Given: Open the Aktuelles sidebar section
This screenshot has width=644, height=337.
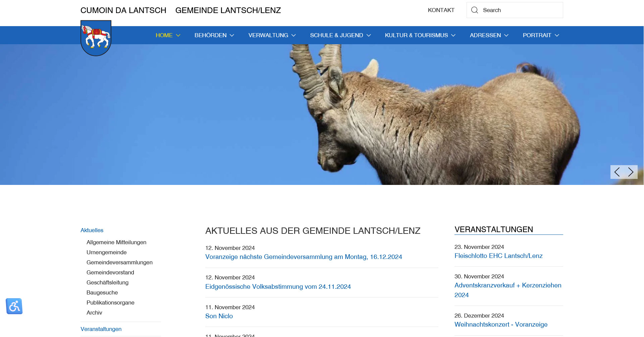Looking at the screenshot, I should tap(92, 230).
